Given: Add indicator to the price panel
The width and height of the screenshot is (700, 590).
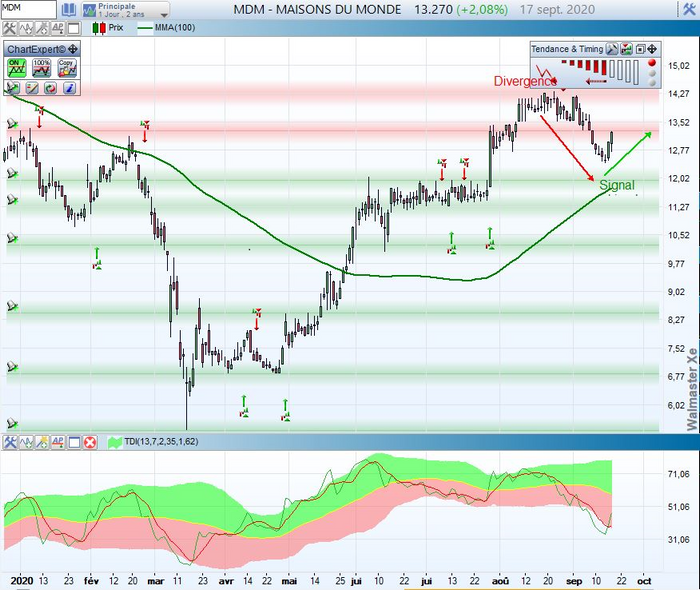Looking at the screenshot, I should (26, 28).
